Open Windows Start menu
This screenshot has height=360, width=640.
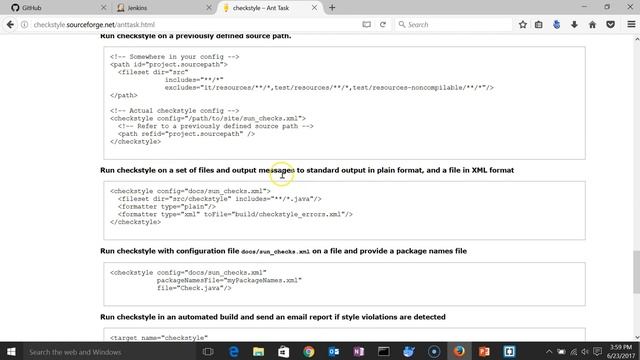click(x=11, y=351)
